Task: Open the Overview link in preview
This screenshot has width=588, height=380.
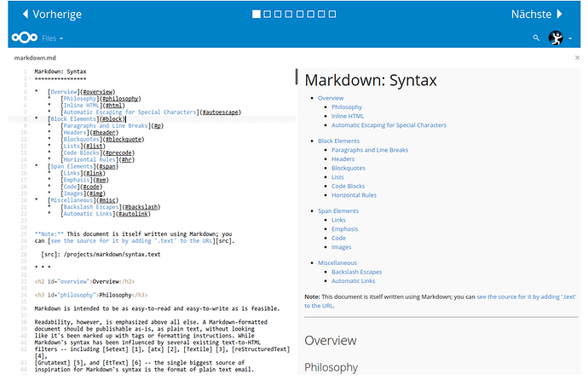Action: click(x=331, y=98)
